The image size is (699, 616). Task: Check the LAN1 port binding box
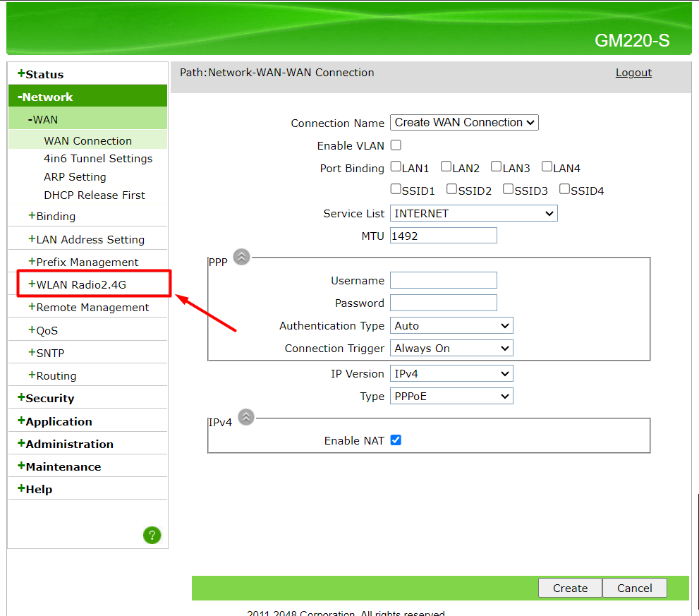[x=396, y=167]
